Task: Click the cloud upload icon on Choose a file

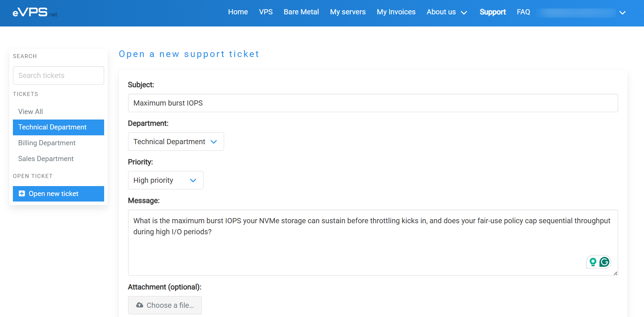Action: [139, 305]
